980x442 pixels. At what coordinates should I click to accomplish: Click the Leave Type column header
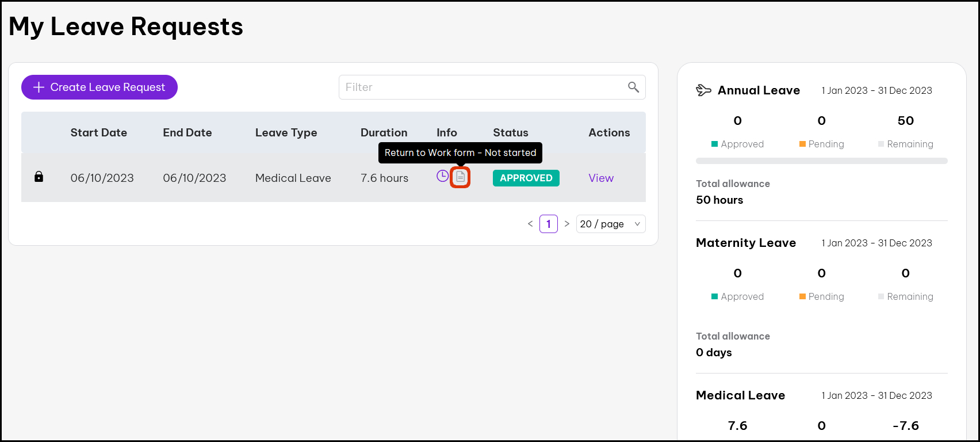coord(286,132)
